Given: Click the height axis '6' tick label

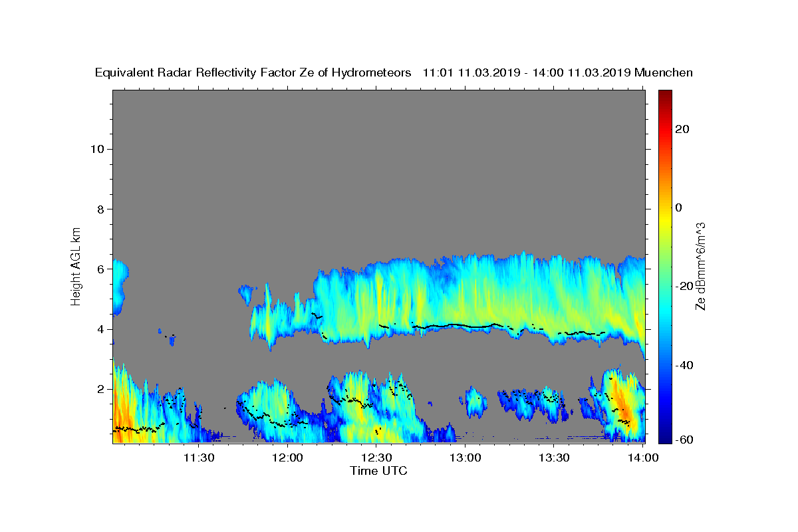Looking at the screenshot, I should tap(100, 269).
